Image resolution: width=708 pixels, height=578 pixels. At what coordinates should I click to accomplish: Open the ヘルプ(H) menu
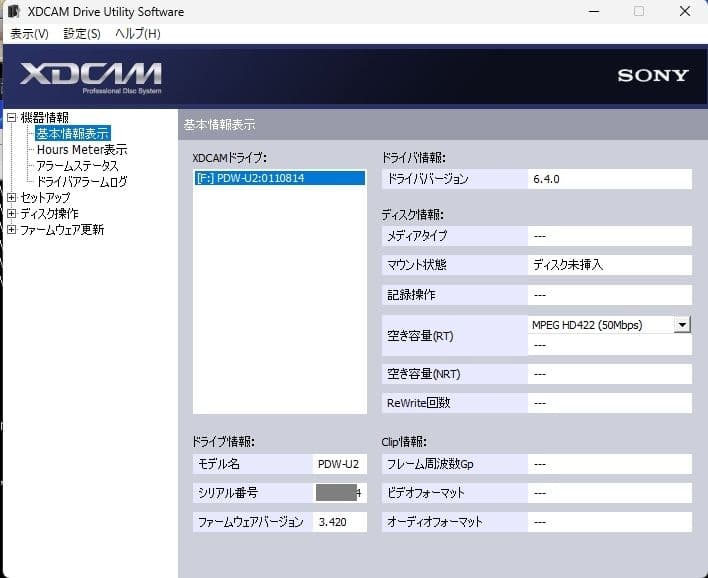click(138, 34)
